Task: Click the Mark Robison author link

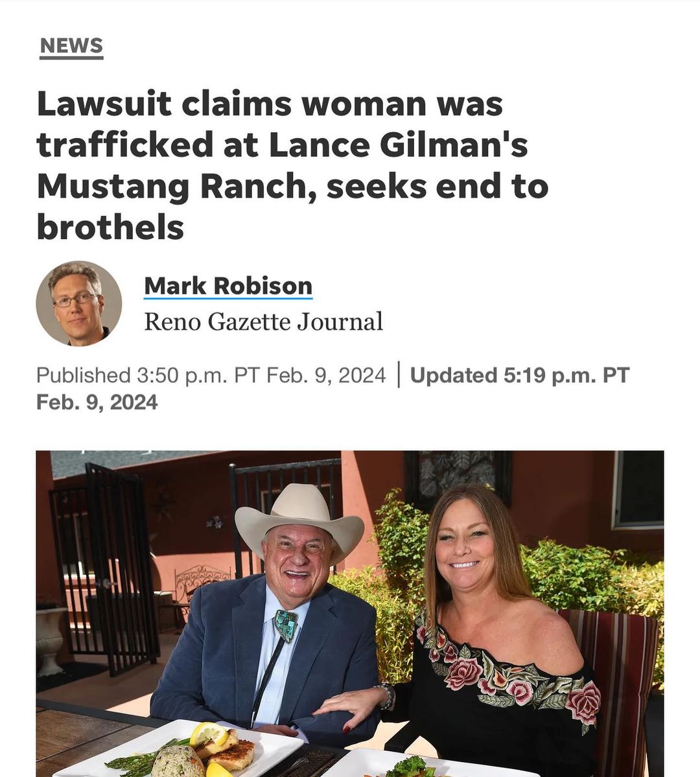Action: pos(228,286)
